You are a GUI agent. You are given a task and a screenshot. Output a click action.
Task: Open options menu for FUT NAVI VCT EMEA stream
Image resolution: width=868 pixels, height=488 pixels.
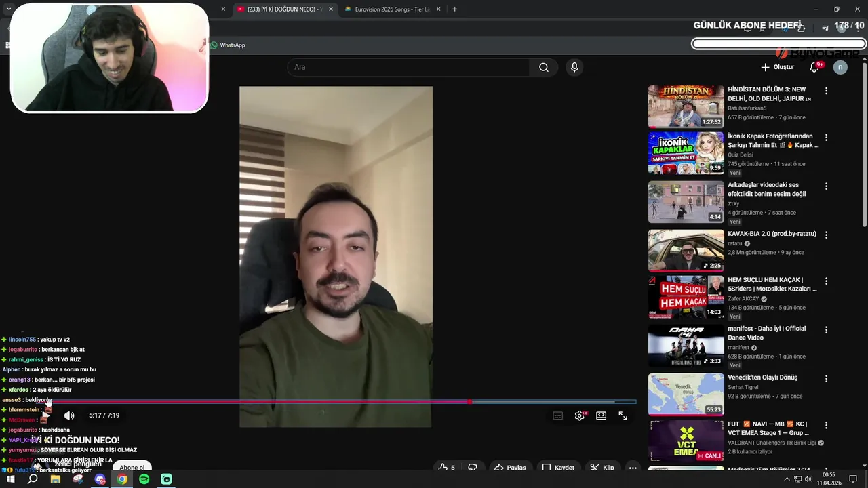(826, 426)
